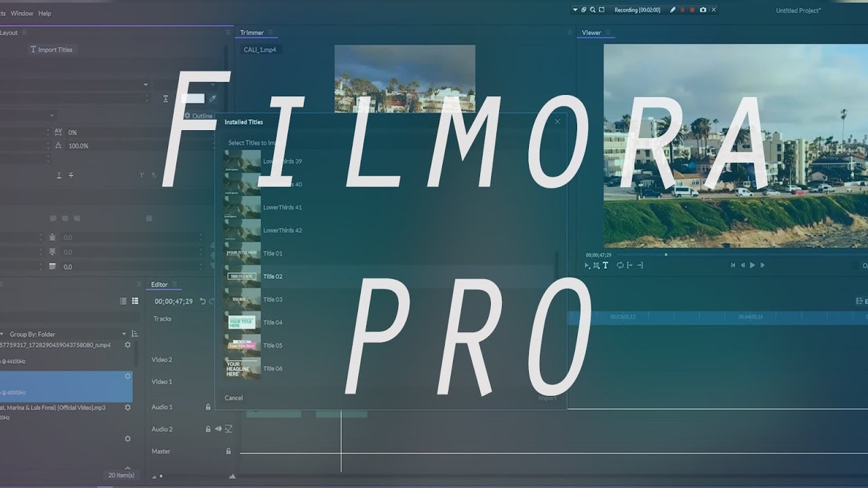This screenshot has height=488, width=868.
Task: Switch to the Trimmer tab
Action: pos(252,33)
